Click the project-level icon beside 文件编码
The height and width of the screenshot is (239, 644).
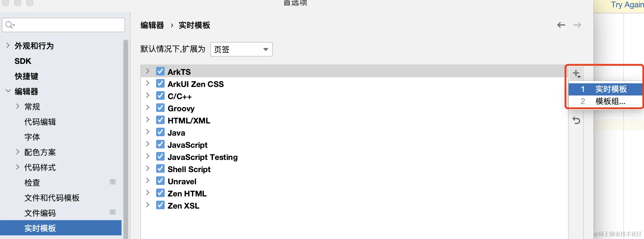click(113, 213)
